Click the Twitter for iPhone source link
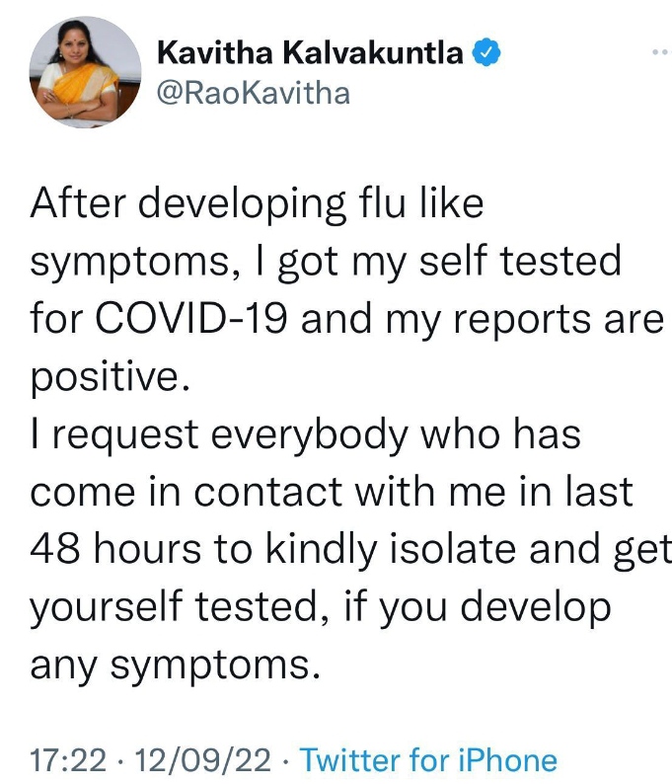 tap(428, 760)
